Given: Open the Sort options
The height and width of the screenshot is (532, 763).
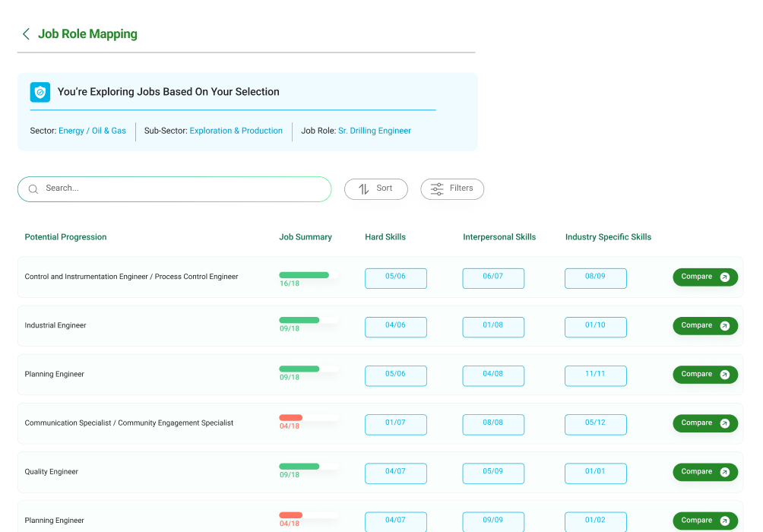Looking at the screenshot, I should [x=376, y=189].
